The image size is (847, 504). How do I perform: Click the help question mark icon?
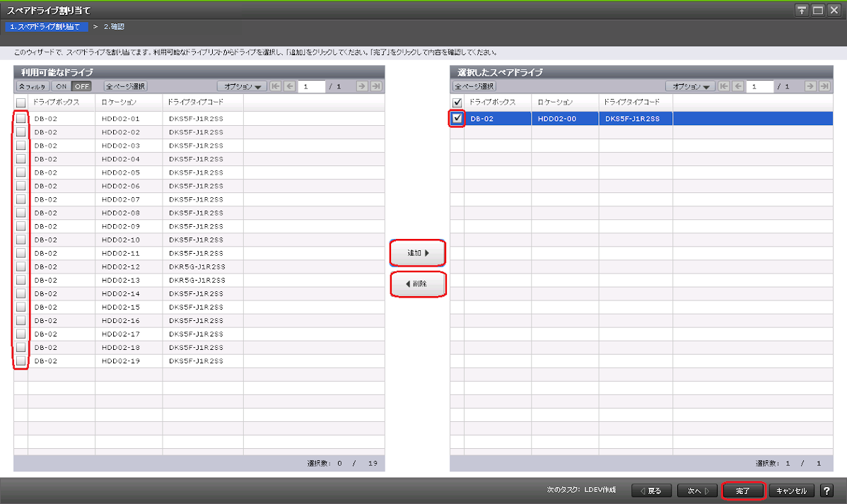[x=826, y=491]
